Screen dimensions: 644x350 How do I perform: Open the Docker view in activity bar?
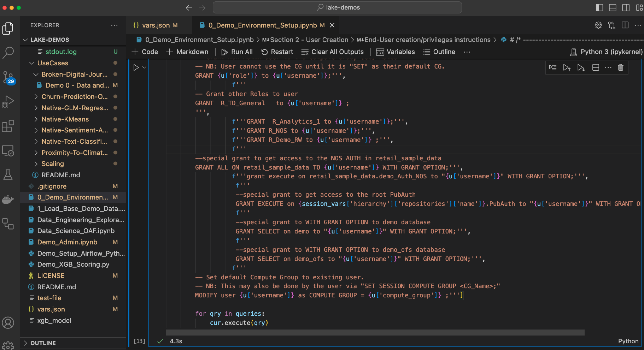tap(8, 199)
